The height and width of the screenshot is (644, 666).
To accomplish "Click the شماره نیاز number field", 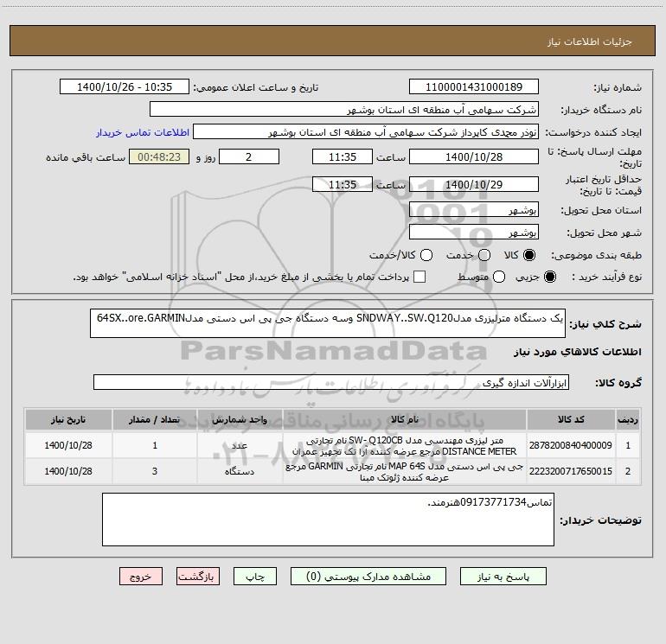I will click(474, 87).
